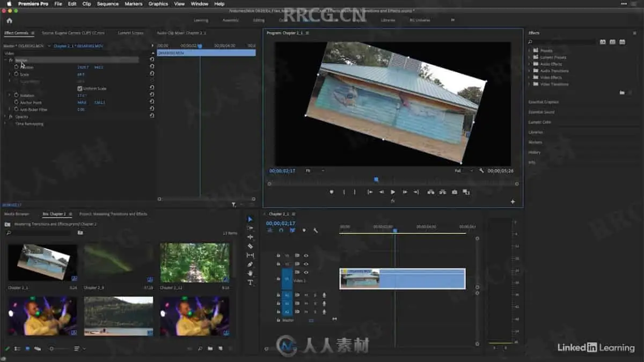644x362 pixels.
Task: Click the timeline playhead timecode 00;00;02;17
Action: [281, 223]
